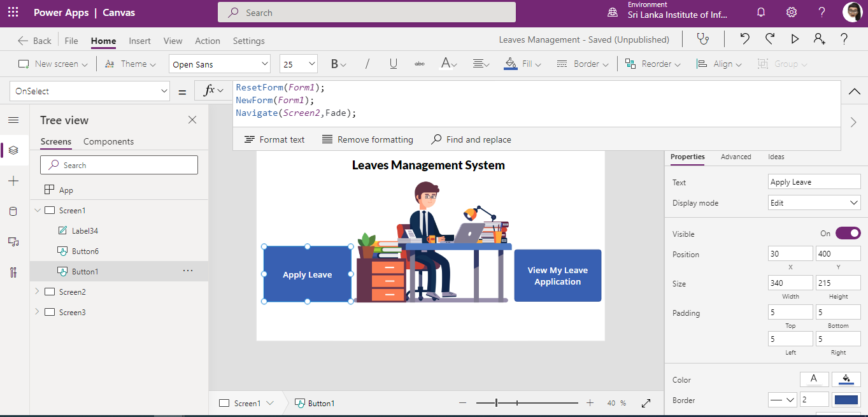Select Button6 in the tree

pos(85,251)
